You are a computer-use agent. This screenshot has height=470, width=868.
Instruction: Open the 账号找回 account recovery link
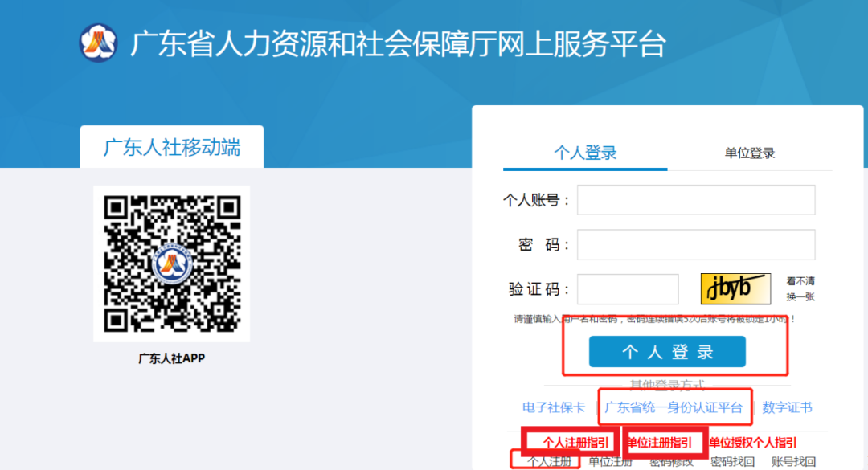click(793, 462)
